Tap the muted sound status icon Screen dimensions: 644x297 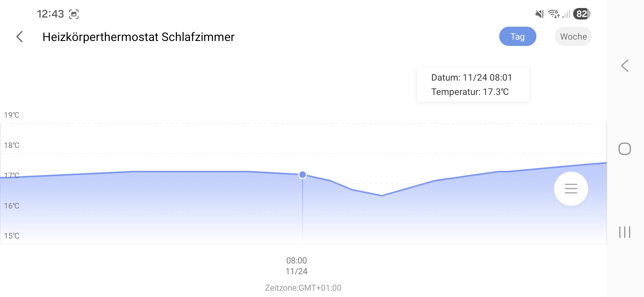click(x=539, y=14)
